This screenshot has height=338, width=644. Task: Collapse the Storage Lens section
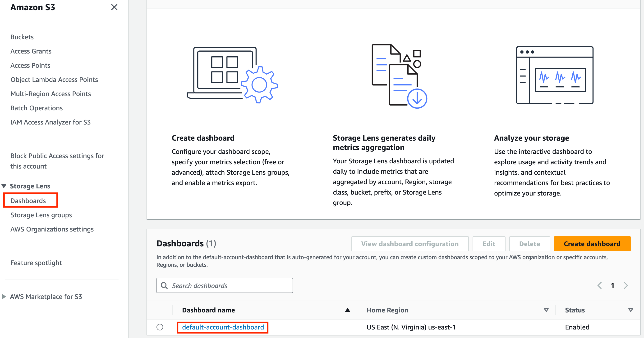click(4, 186)
